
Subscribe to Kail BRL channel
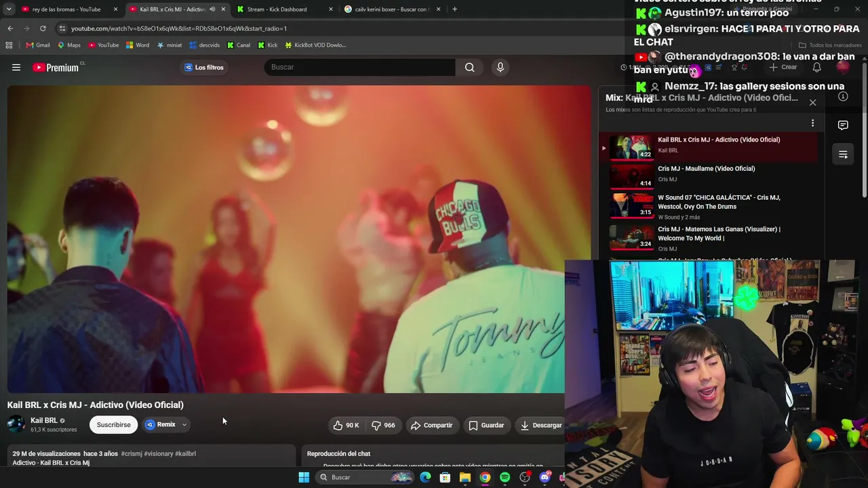click(x=113, y=425)
